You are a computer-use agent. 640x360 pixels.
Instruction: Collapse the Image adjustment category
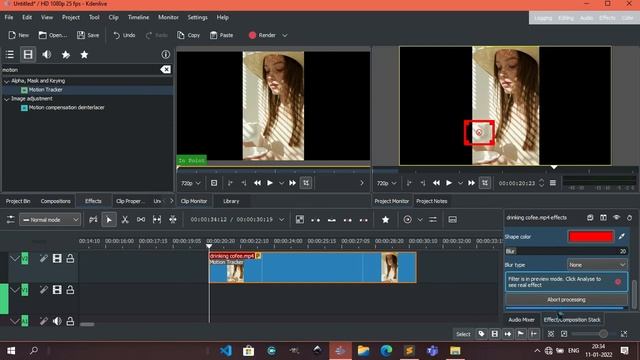(x=7, y=99)
